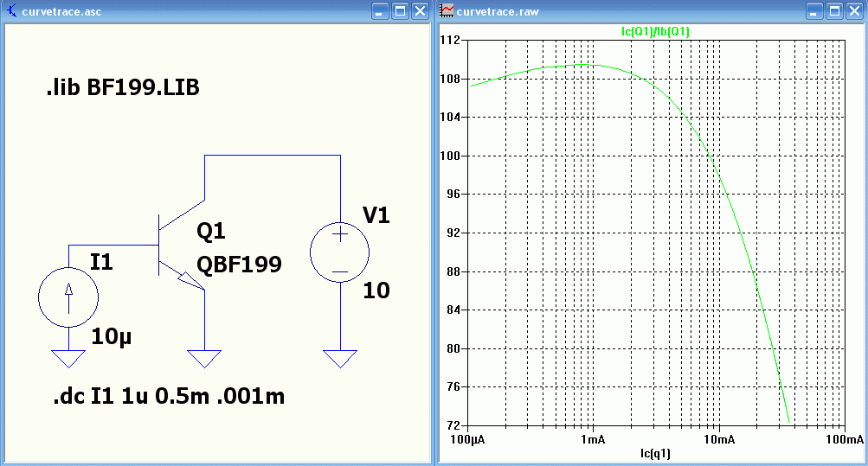The height and width of the screenshot is (466, 868).
Task: Click the ground symbol under the emitter
Action: [x=204, y=359]
